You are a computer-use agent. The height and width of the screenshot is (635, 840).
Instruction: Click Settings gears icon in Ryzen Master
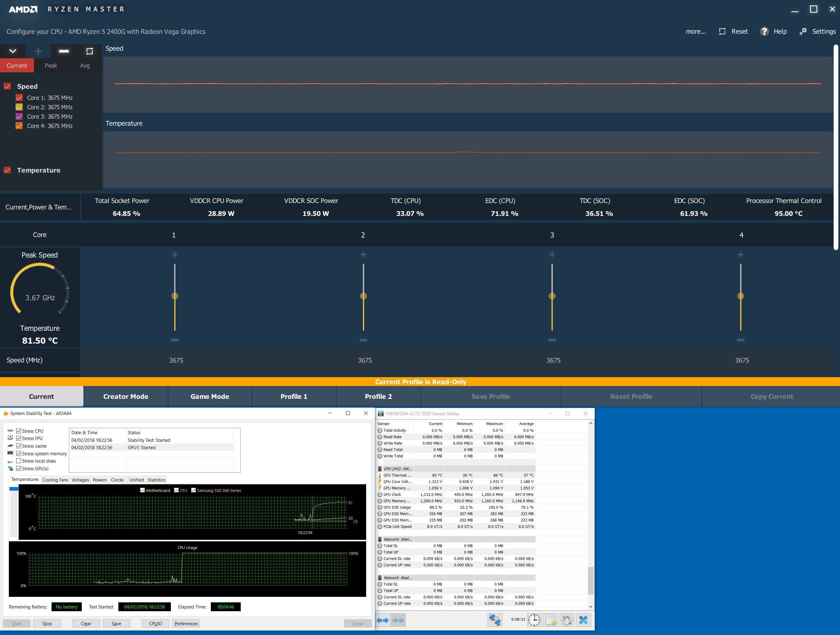click(x=803, y=31)
